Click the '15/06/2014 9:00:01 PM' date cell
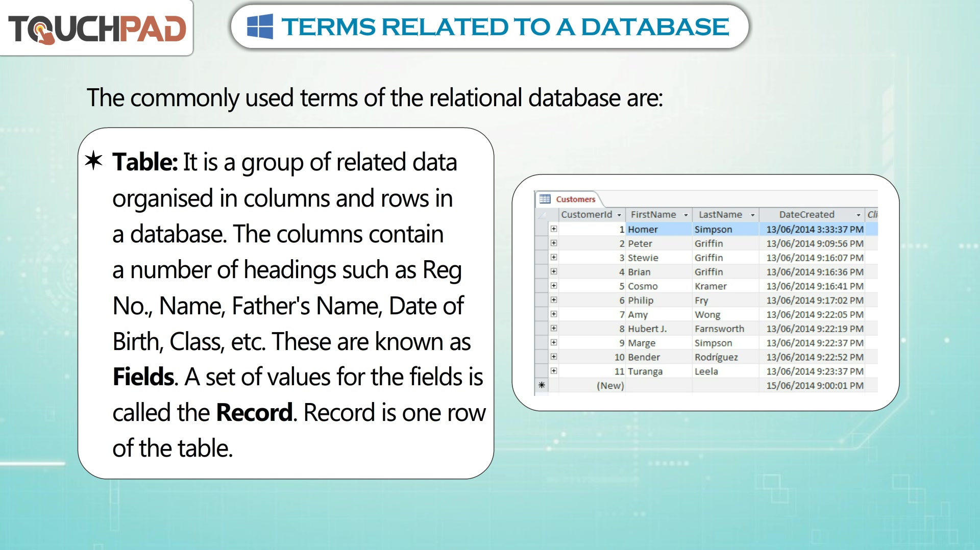This screenshot has width=980, height=550. 812,386
